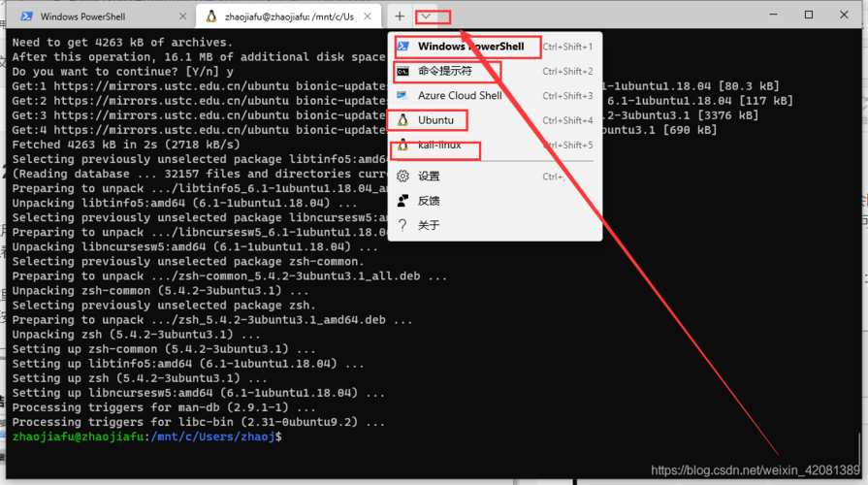The height and width of the screenshot is (485, 868).
Task: Maximize the terminal window
Action: 809,15
